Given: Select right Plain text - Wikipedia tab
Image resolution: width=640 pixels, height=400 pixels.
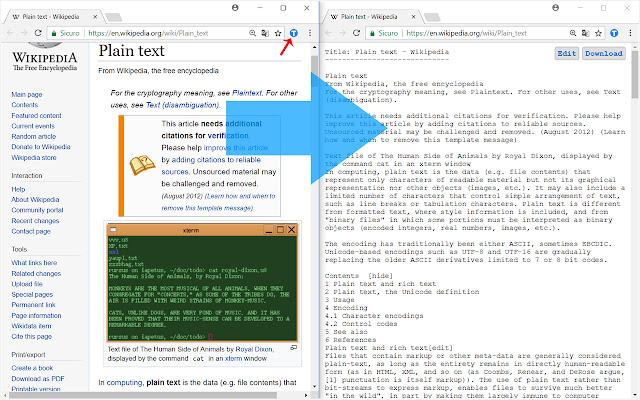Looking at the screenshot, I should 369,17.
